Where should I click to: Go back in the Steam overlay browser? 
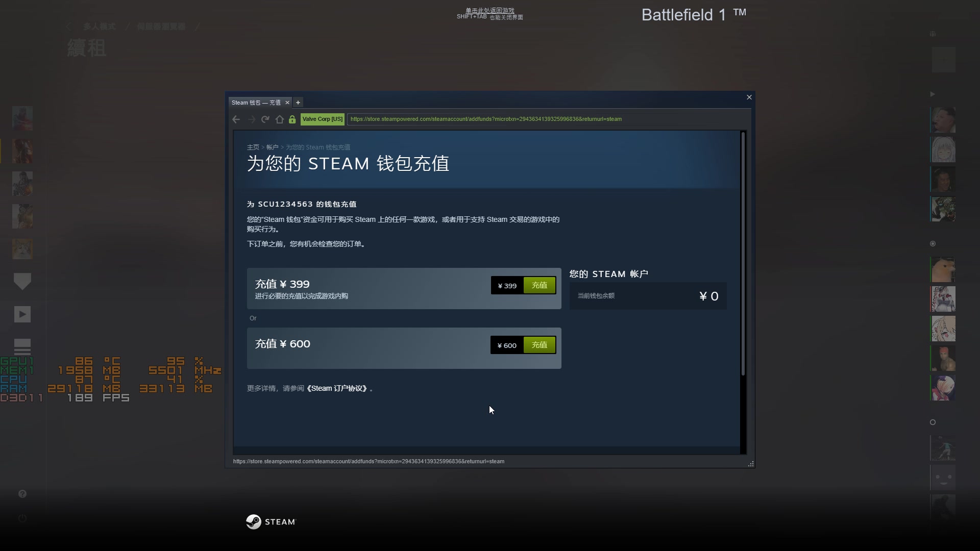point(236,119)
